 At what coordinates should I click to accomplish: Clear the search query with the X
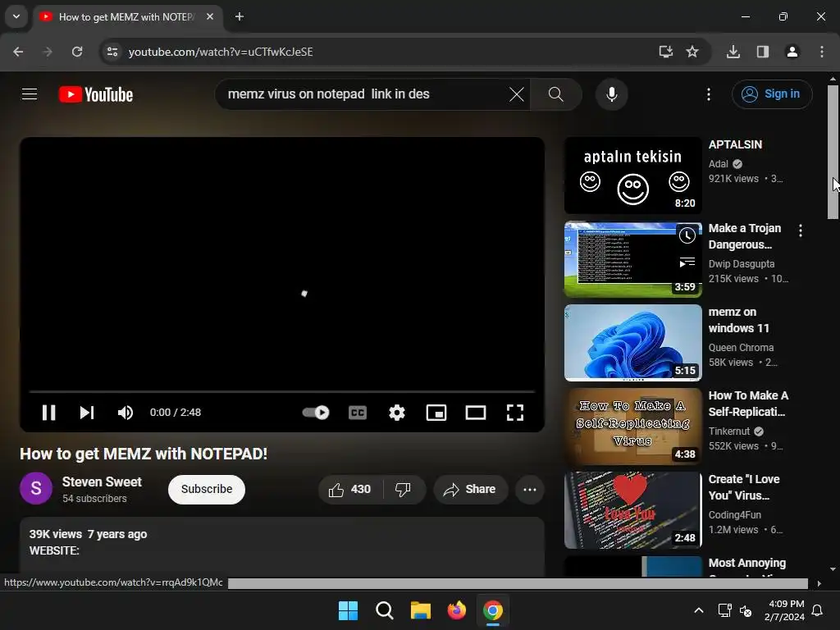(x=517, y=94)
